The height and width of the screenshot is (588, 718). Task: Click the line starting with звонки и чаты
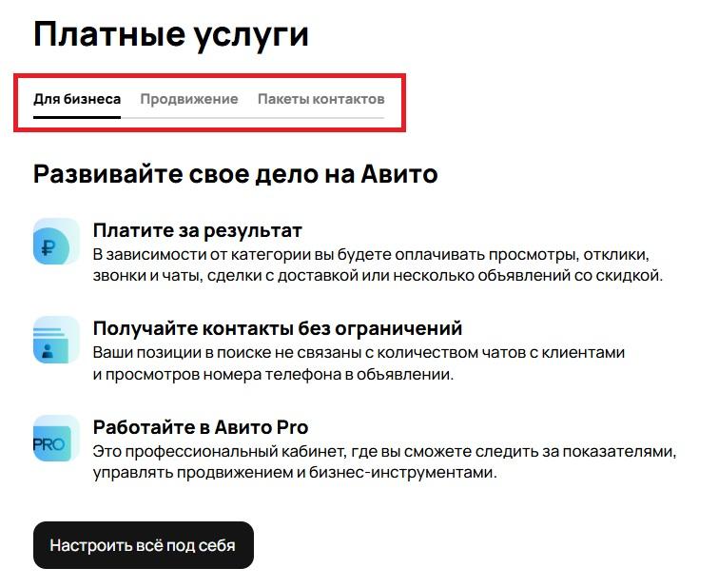(x=378, y=276)
